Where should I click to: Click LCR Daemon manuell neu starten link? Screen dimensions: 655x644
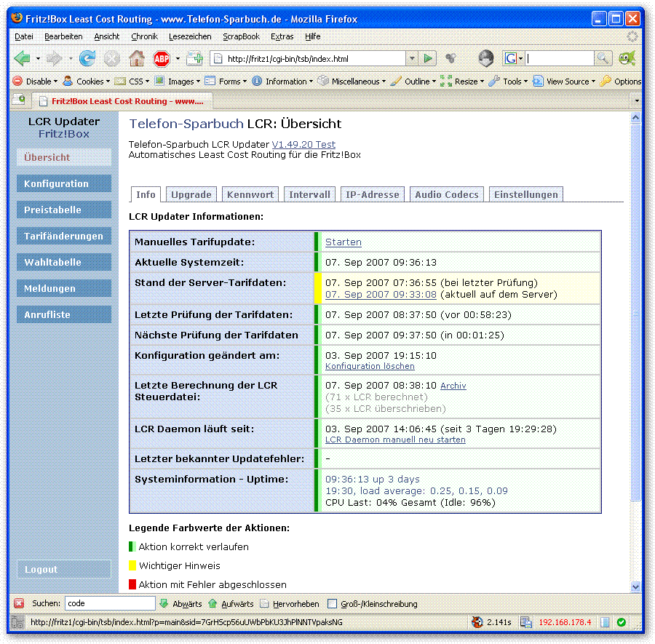tap(395, 440)
